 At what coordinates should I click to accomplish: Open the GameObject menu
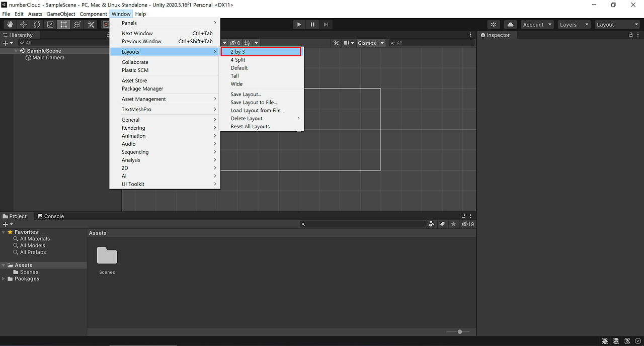point(61,14)
